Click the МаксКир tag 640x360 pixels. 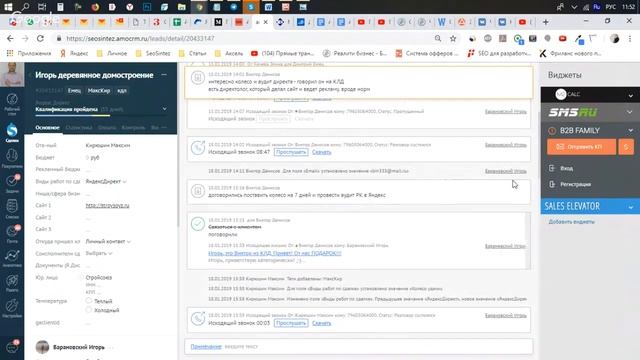point(99,90)
